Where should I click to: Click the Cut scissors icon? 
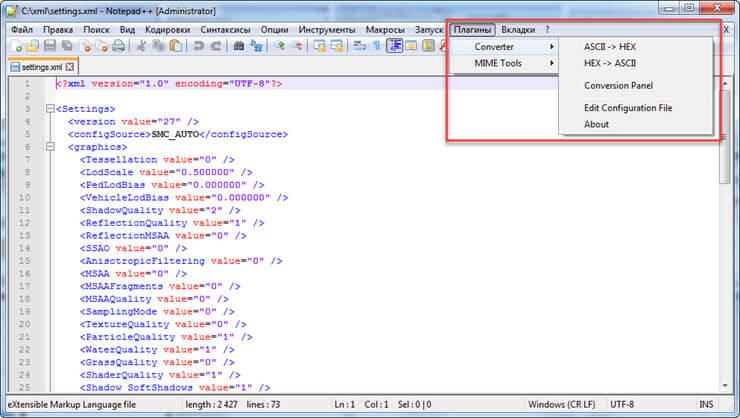click(141, 46)
